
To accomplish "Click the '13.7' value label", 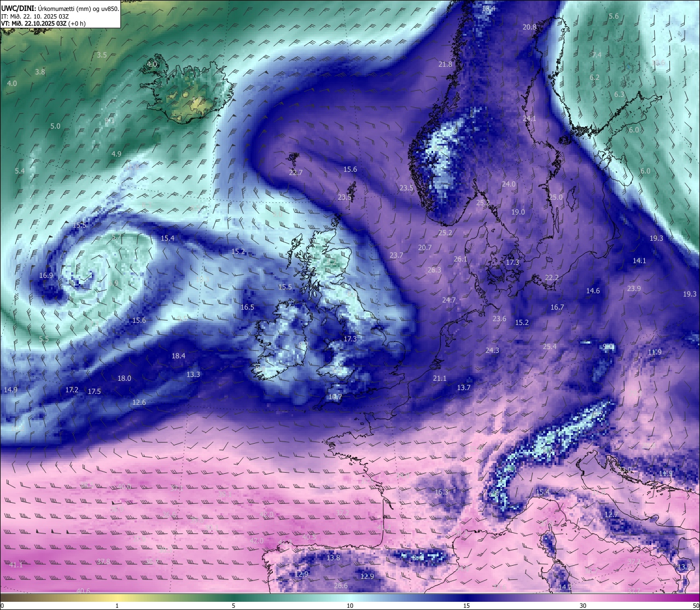I will 464,387.
